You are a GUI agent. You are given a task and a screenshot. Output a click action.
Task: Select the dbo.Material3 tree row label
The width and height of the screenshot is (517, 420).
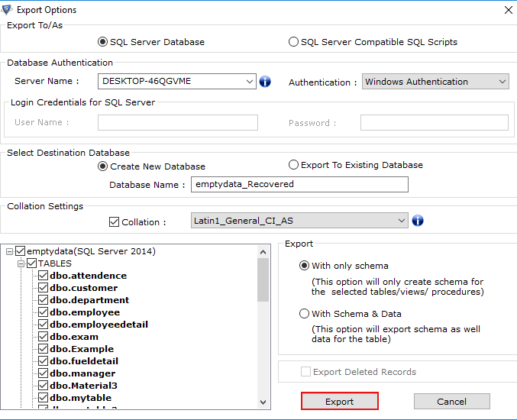point(84,385)
